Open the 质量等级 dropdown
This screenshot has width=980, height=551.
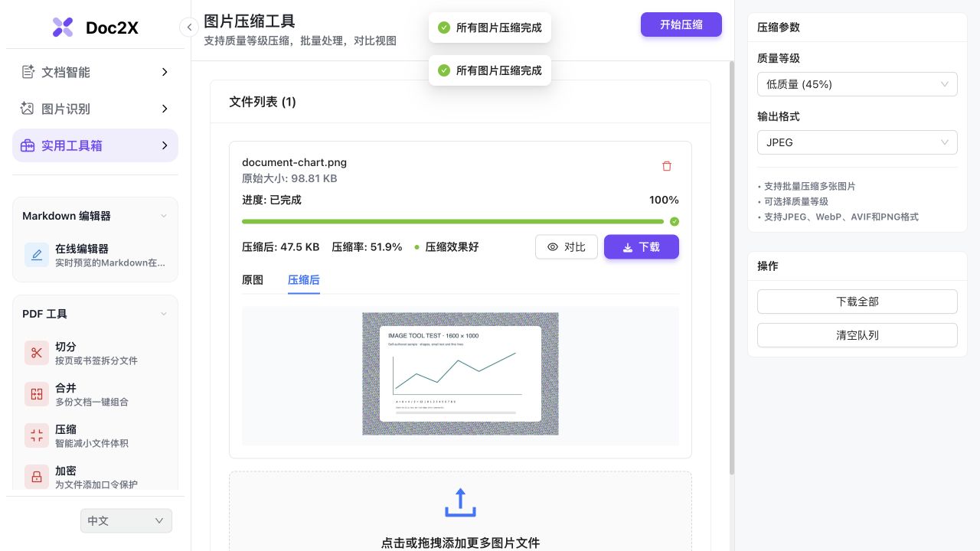coord(857,84)
